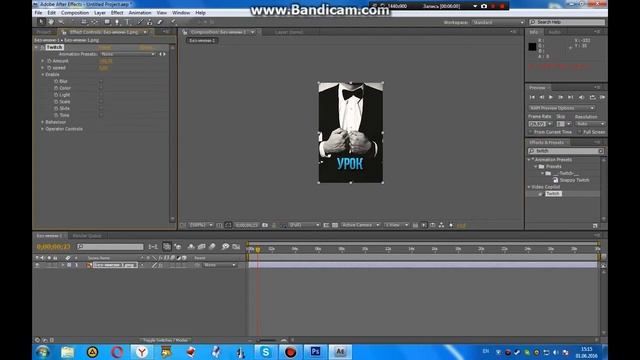The height and width of the screenshot is (360, 640).
Task: Click the Brainstorm icon in timeline
Action: coord(225,246)
